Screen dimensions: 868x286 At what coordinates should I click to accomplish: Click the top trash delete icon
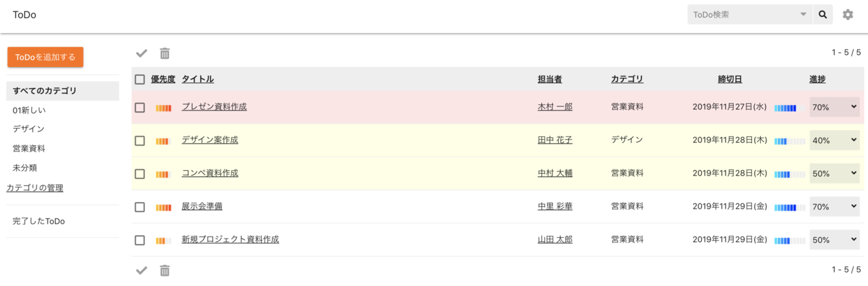coord(165,54)
